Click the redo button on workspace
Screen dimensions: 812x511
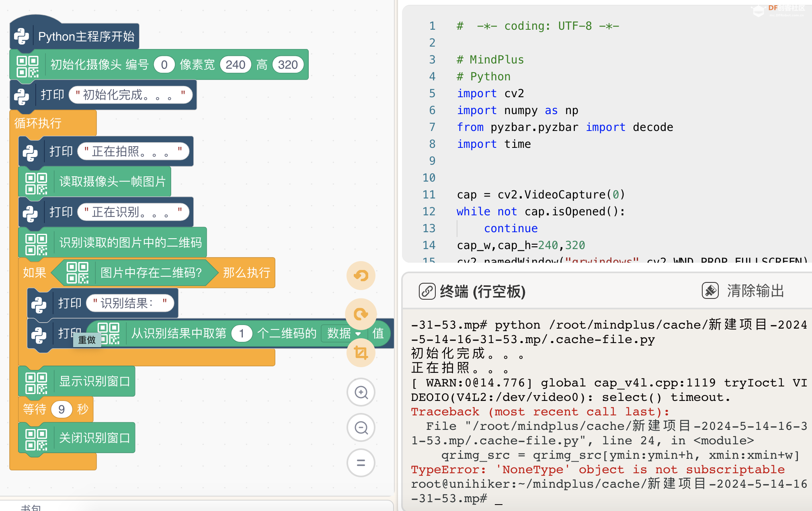click(361, 314)
